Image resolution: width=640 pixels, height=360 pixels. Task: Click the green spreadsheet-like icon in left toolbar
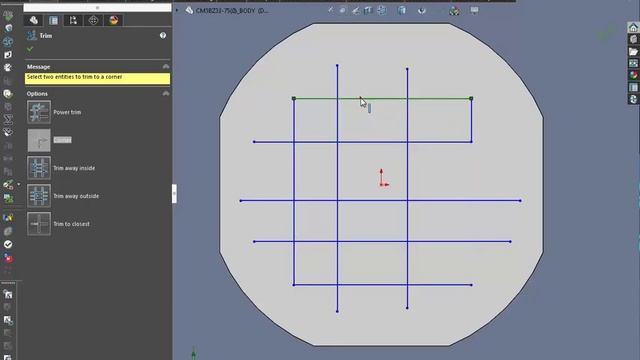pos(8,198)
